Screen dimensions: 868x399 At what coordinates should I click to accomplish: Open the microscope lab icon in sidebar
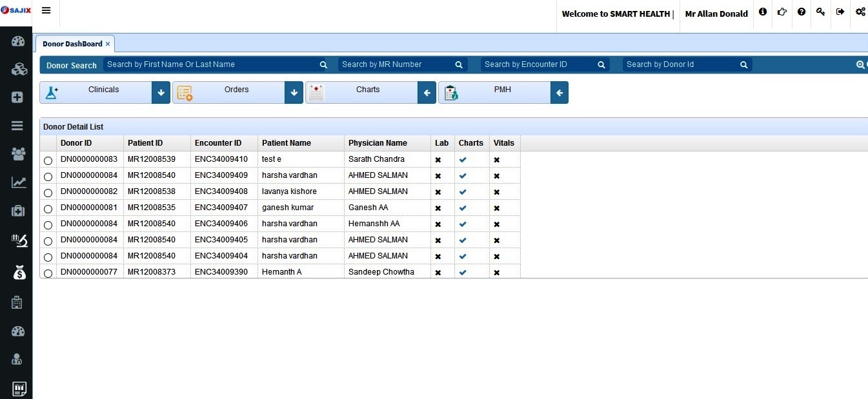18,241
